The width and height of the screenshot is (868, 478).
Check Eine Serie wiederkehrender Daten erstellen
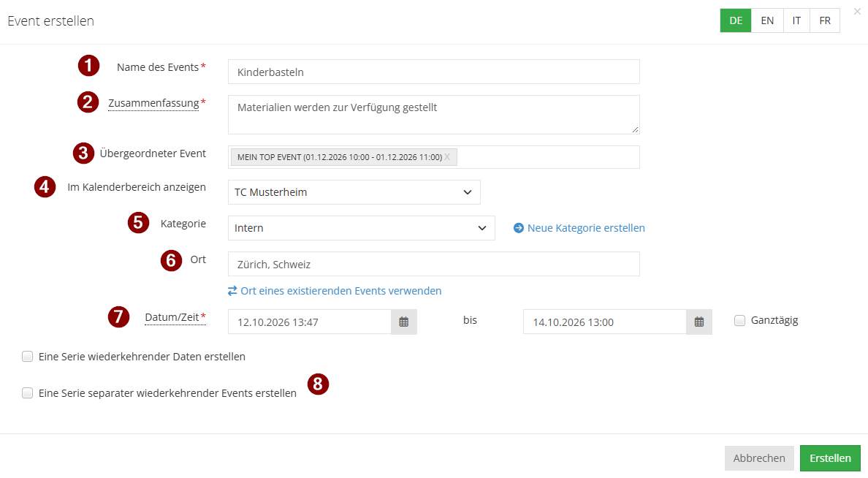tap(27, 357)
